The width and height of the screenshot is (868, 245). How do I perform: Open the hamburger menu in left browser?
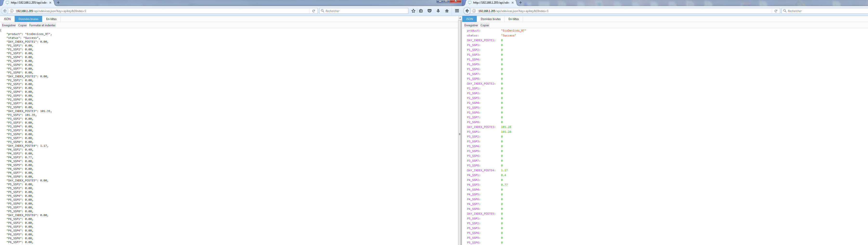tap(457, 11)
